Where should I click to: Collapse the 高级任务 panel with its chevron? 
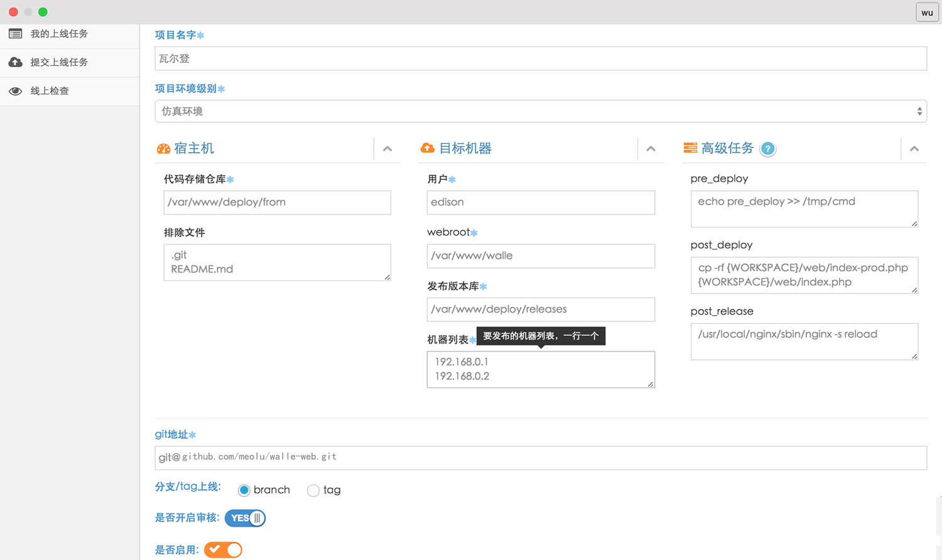point(914,149)
